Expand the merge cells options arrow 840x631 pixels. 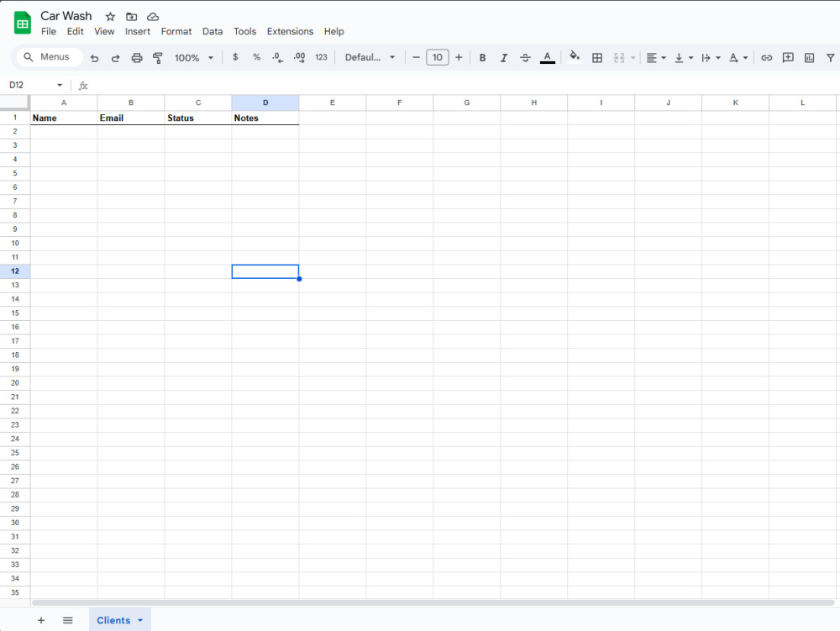[x=633, y=58]
